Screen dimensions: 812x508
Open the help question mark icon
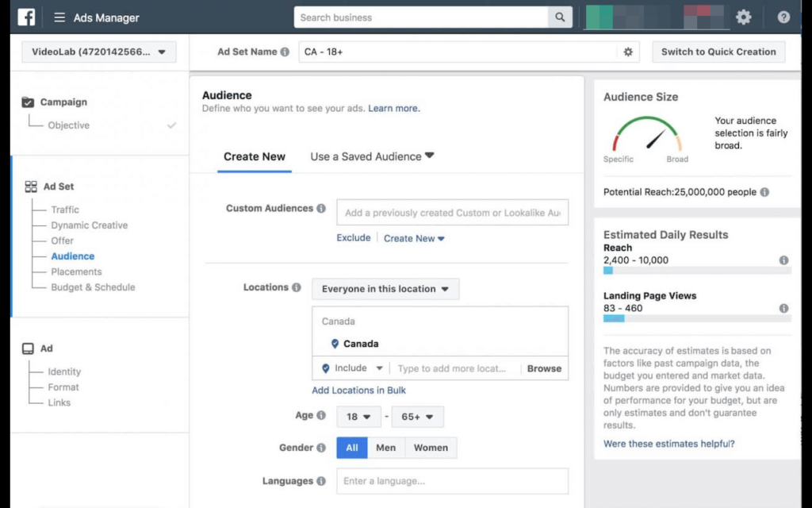[783, 17]
